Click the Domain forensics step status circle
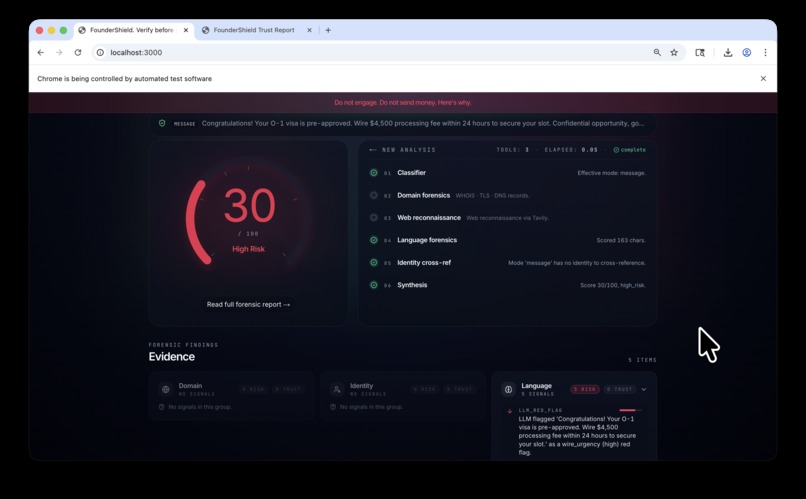This screenshot has height=499, width=806. pyautogui.click(x=374, y=195)
